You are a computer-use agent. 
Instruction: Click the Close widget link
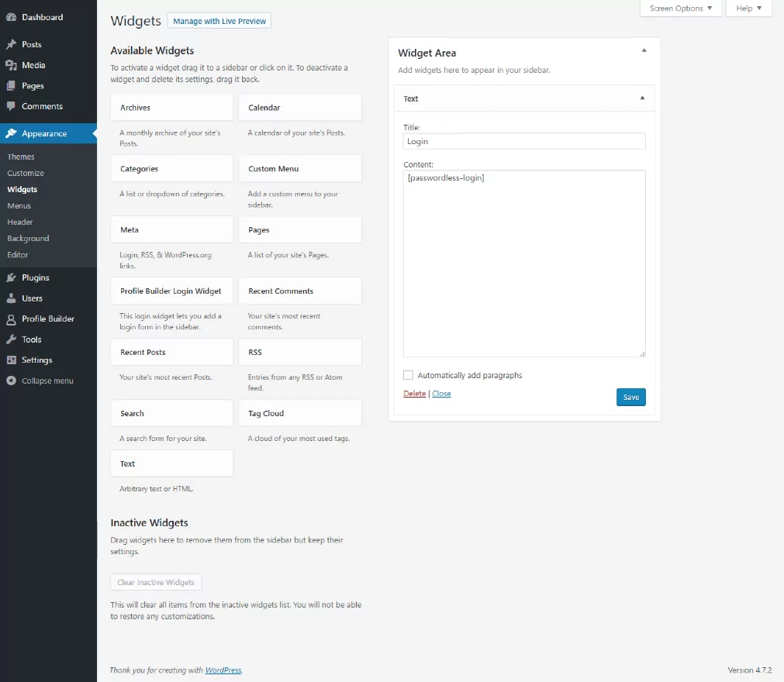tap(441, 394)
